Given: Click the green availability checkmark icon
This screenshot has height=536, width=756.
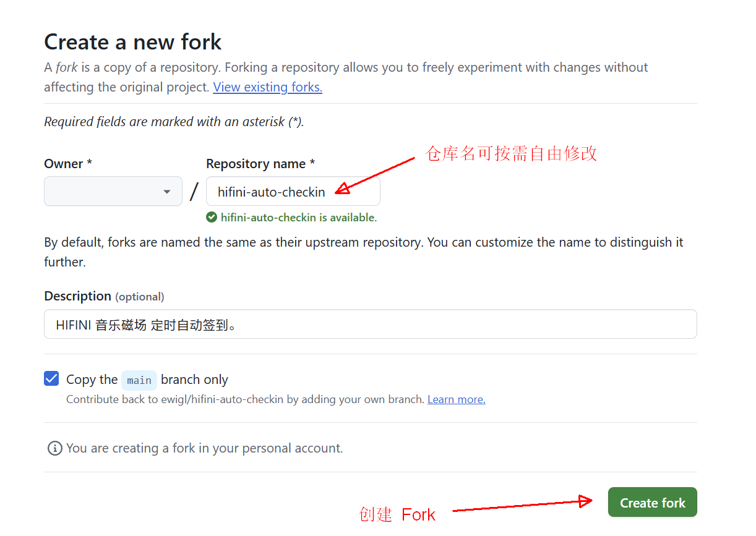Looking at the screenshot, I should point(212,217).
